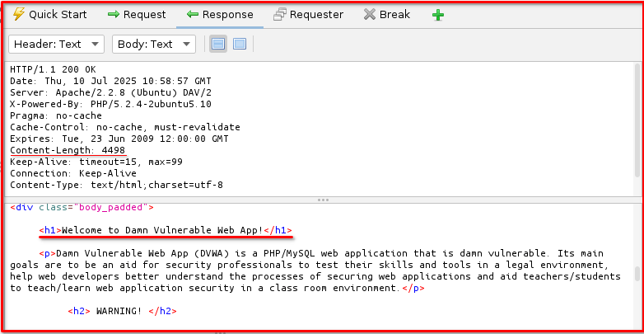
Task: Click the Content-Length: 4498 line
Action: pyautogui.click(x=68, y=150)
